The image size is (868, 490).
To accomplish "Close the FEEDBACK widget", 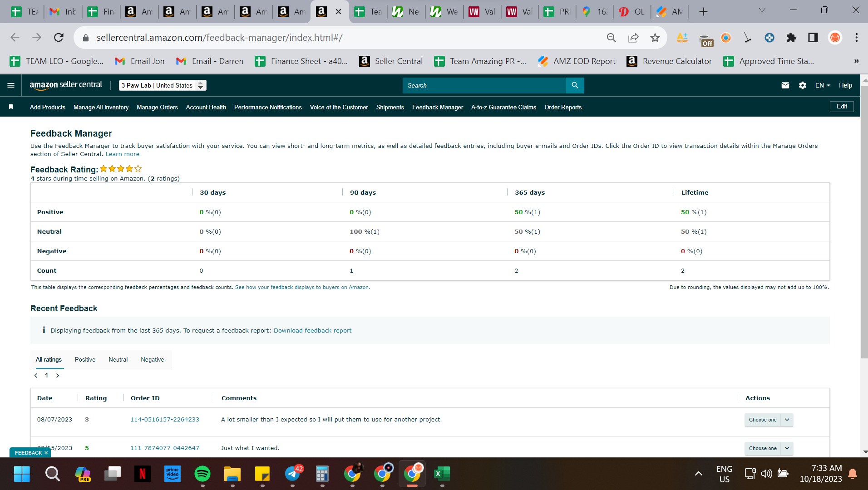I will [46, 453].
